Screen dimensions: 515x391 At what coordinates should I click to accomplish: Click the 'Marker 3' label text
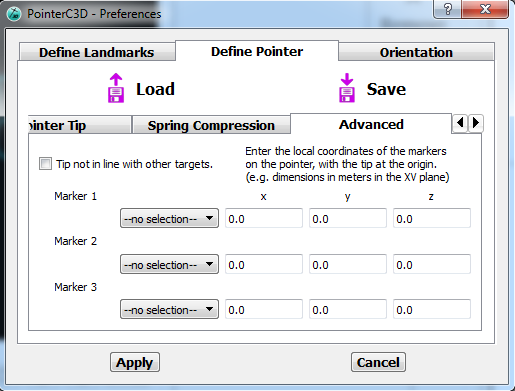(x=76, y=287)
